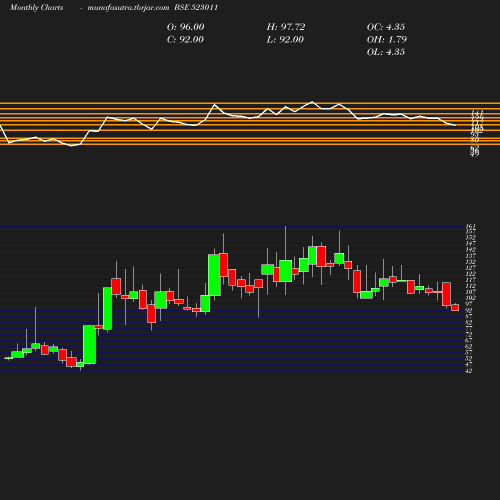Image resolution: width=500 pixels, height=500 pixels.
Task: Click the "OL: 4.35" readout
Action: (386, 52)
